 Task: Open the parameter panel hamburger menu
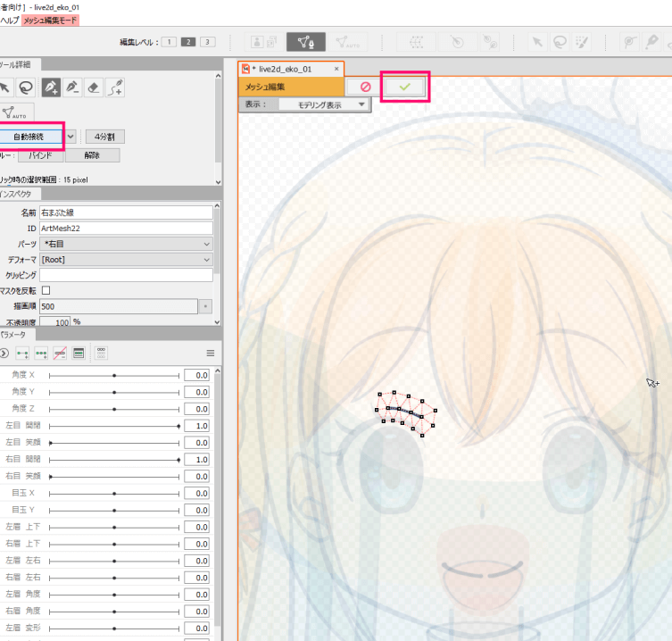(x=211, y=353)
